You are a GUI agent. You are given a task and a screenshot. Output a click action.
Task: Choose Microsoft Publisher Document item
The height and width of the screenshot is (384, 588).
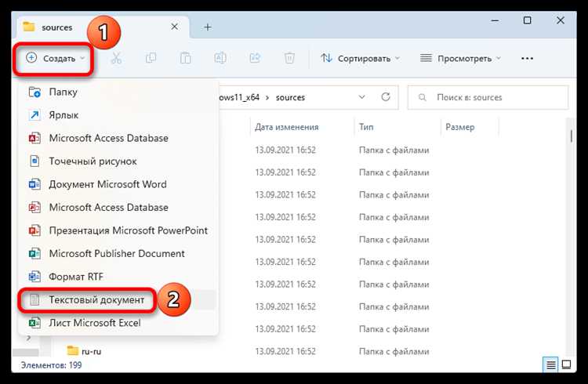point(118,254)
